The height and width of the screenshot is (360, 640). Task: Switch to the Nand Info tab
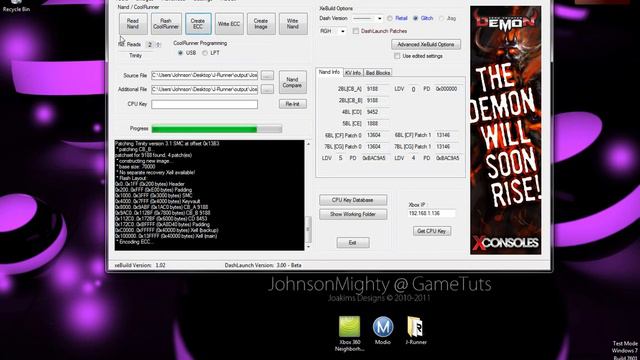pyautogui.click(x=329, y=72)
